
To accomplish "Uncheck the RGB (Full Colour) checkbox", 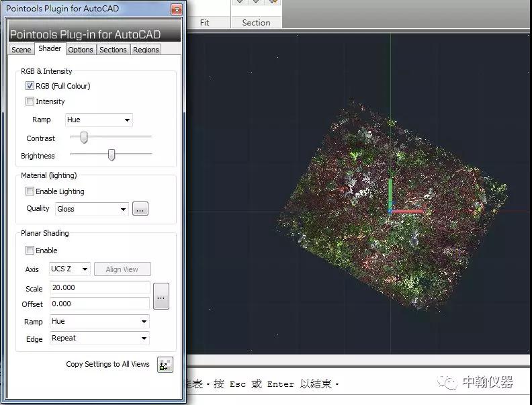I will pos(30,86).
